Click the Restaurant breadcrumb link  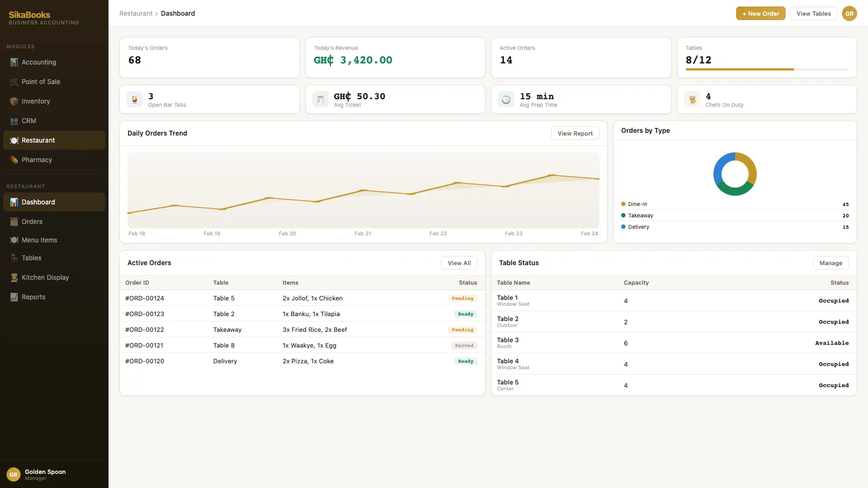click(136, 14)
